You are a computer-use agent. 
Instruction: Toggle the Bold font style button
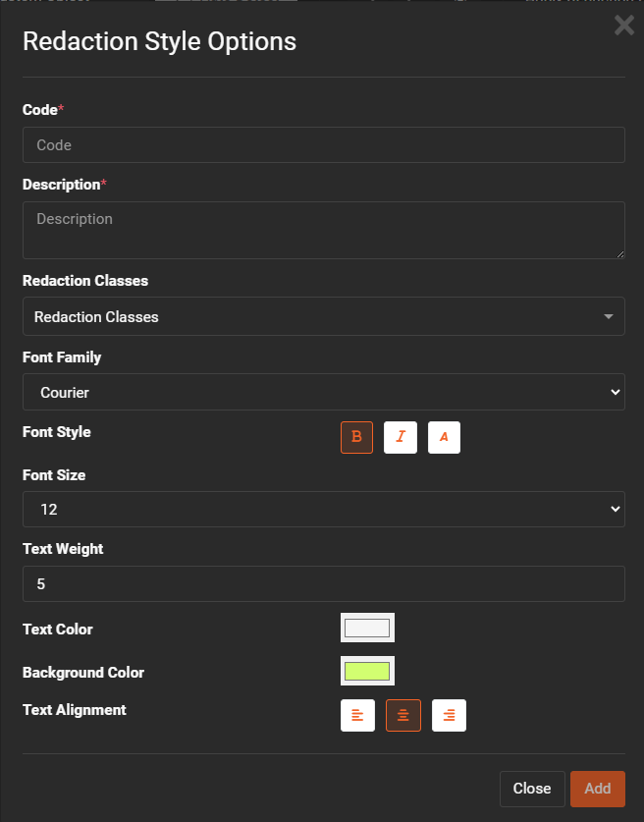tap(356, 437)
